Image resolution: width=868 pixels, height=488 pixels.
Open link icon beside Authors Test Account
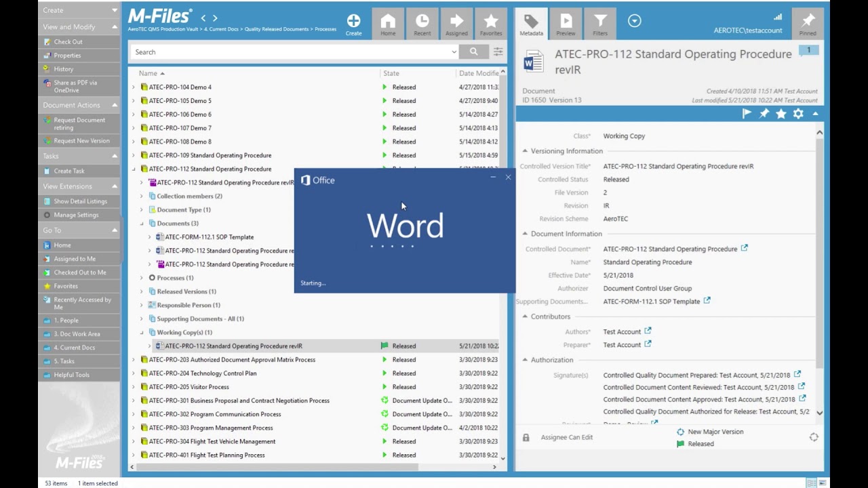click(648, 331)
